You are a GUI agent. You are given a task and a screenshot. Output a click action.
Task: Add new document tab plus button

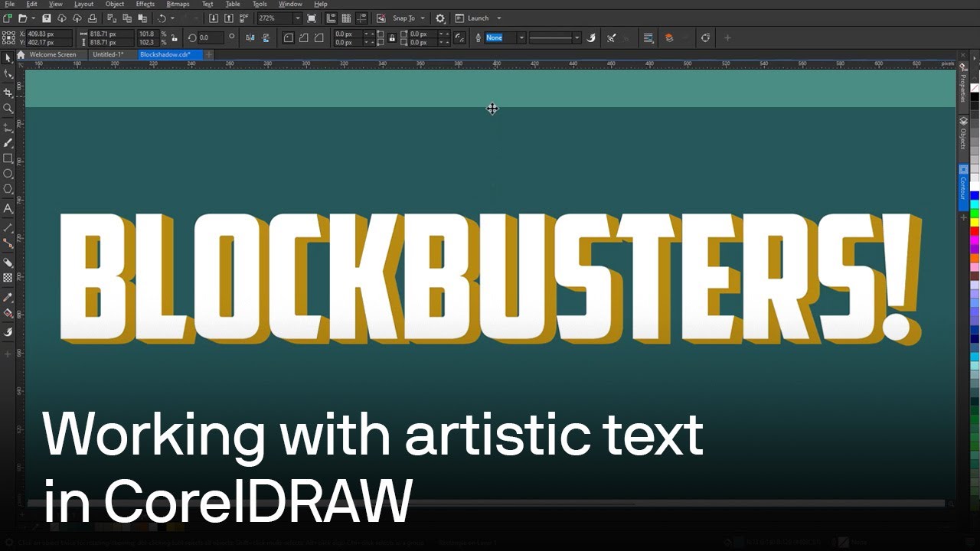[209, 55]
